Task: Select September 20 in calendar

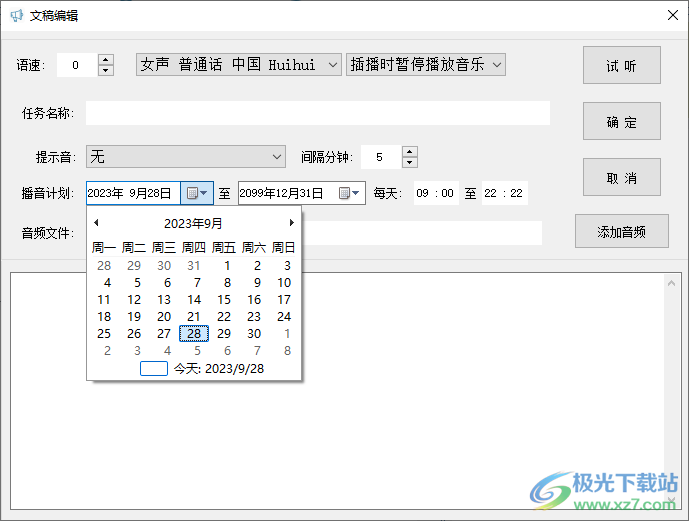Action: point(164,317)
